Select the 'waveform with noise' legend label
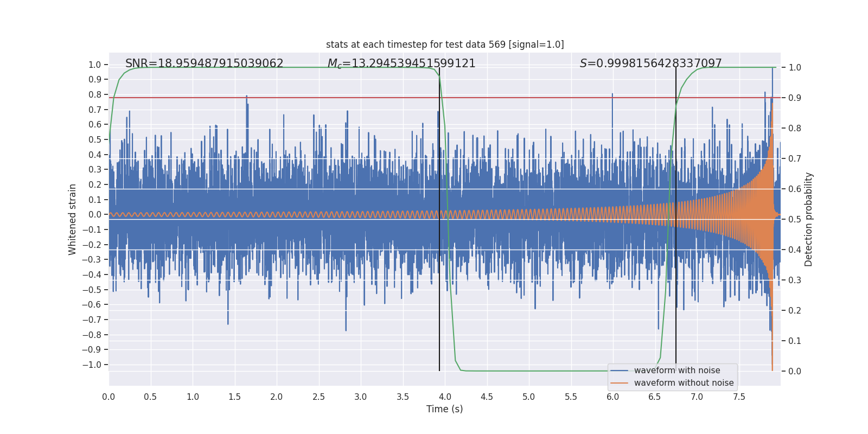 tap(677, 371)
